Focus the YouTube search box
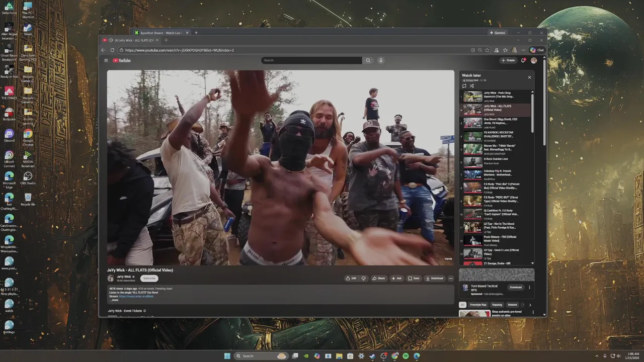Viewport: 644px width, 362px height. point(311,60)
